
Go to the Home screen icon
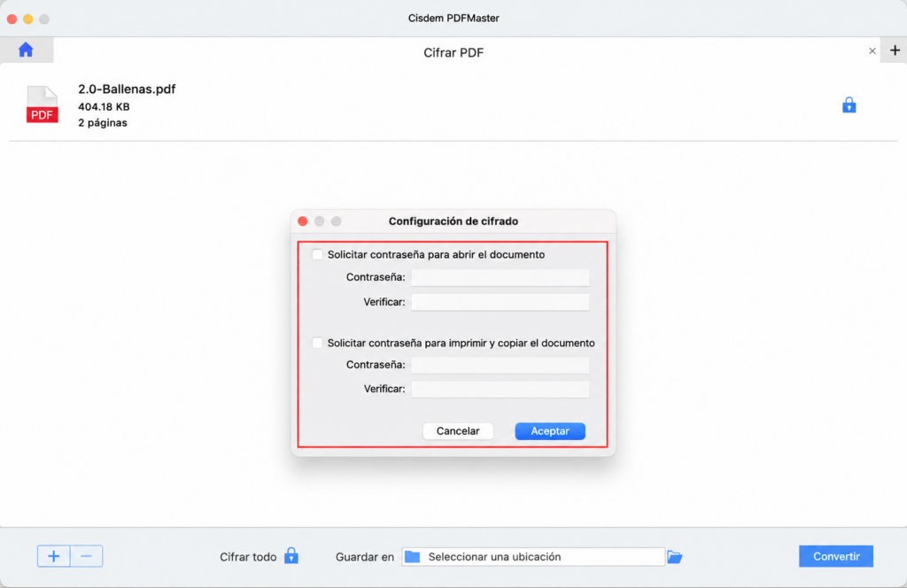26,50
